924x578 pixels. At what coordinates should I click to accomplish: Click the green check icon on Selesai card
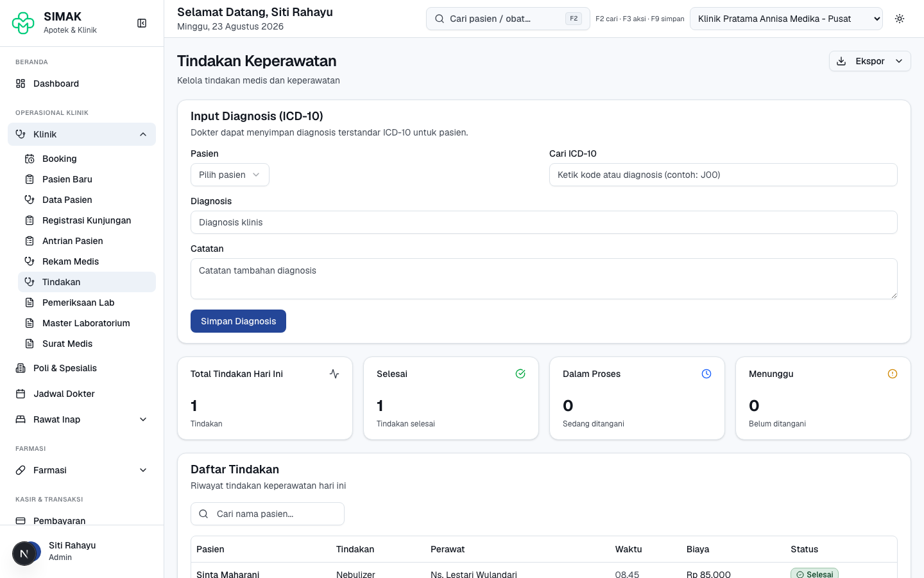tap(520, 374)
